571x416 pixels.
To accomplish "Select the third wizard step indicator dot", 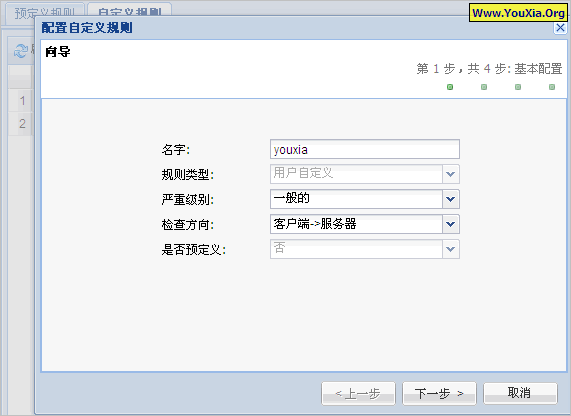I will (x=518, y=87).
